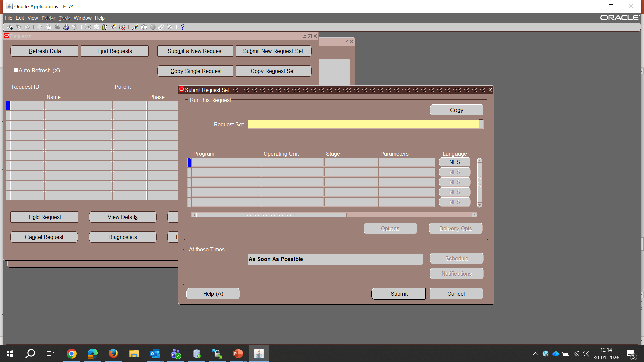Click the first Program cell in the grid
Screen dimensions: 644x362
pos(226,162)
